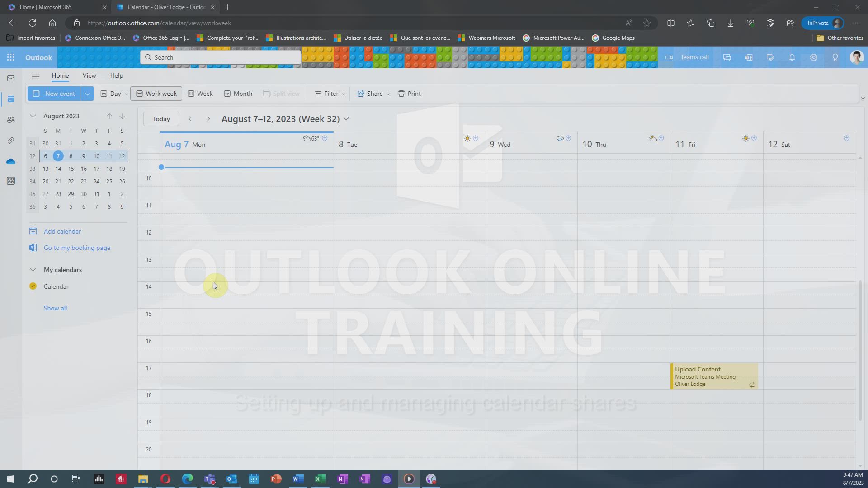Switch to Day view
The image size is (868, 488).
111,94
